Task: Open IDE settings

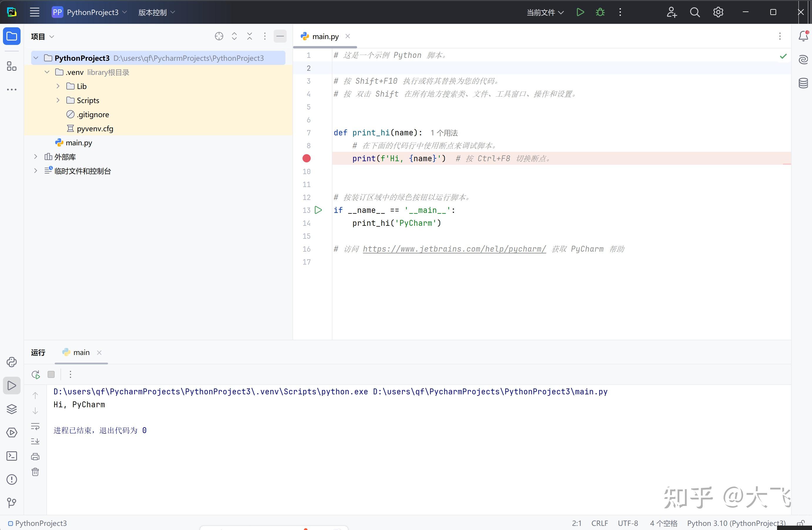Action: click(718, 12)
